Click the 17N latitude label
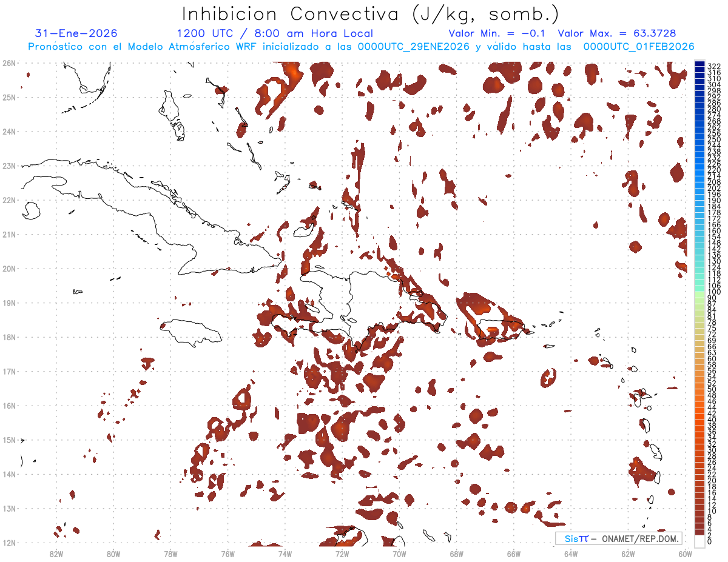Image resolution: width=728 pixels, height=562 pixels. (9, 371)
